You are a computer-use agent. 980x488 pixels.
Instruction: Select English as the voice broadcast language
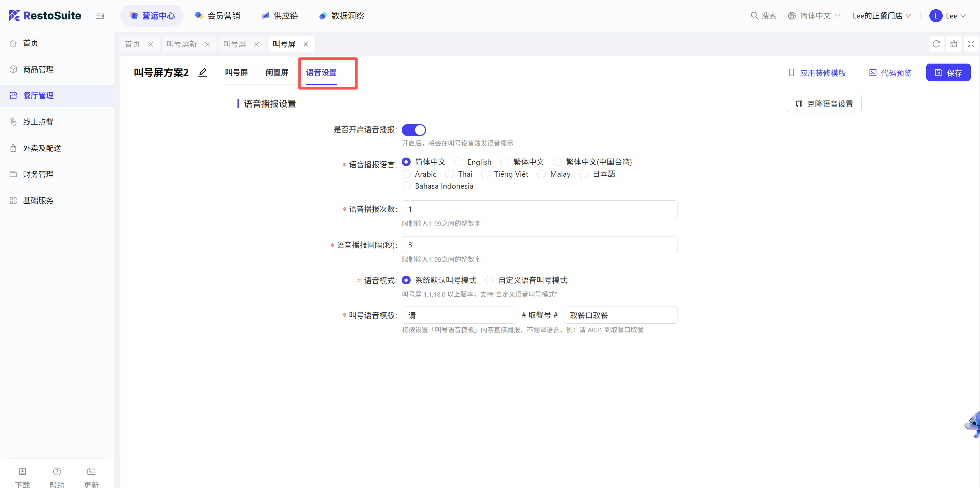(x=459, y=162)
